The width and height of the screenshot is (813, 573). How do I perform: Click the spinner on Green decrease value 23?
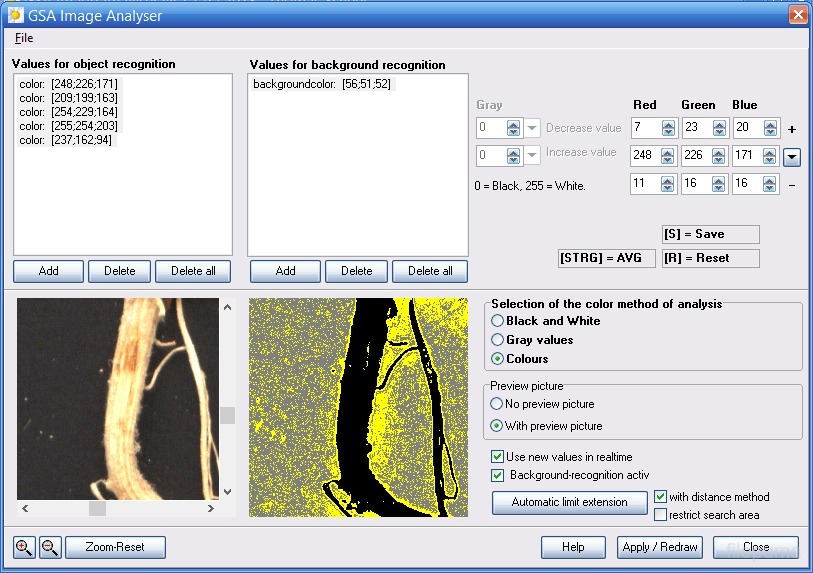click(718, 129)
